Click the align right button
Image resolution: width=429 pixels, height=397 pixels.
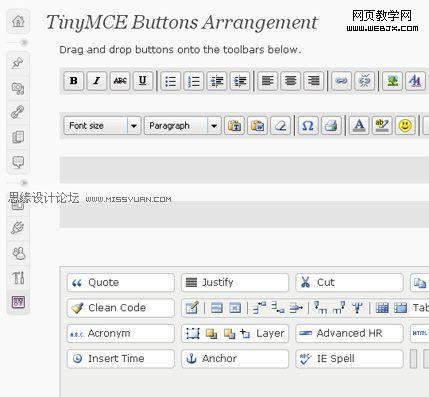pyautogui.click(x=314, y=81)
